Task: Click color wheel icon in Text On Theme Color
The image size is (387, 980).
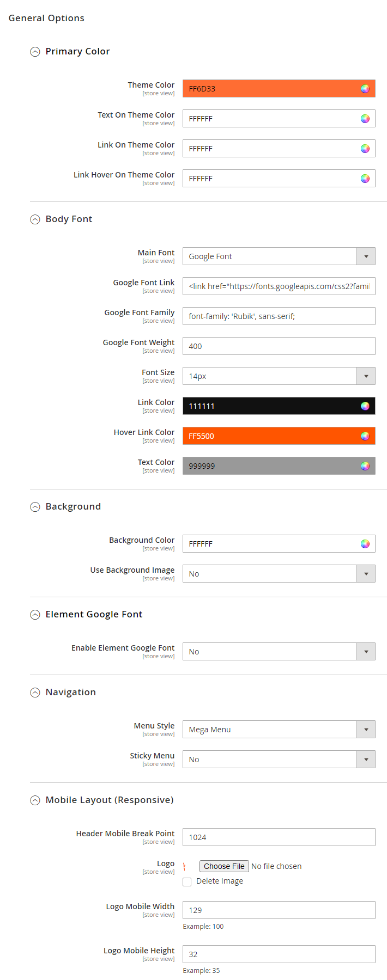Action: pos(365,119)
